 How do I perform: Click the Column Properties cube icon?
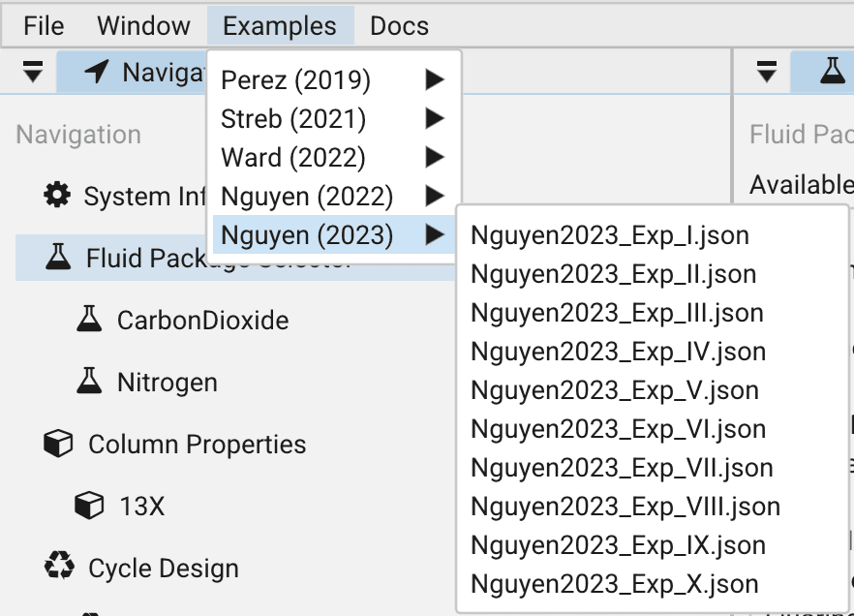click(x=58, y=444)
